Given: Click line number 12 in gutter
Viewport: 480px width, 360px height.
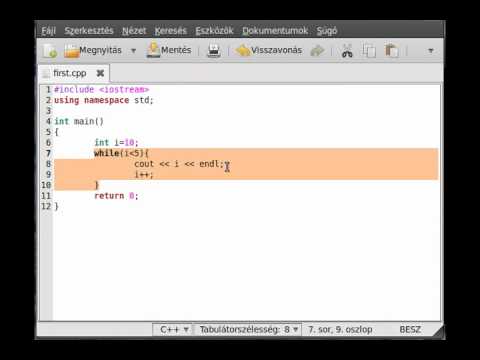Looking at the screenshot, I should point(46,207).
